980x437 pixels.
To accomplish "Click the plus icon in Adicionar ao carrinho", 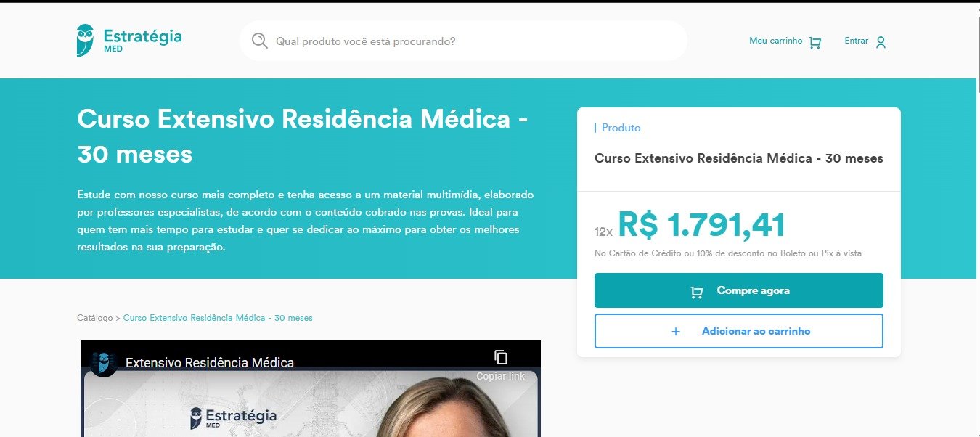I will (676, 331).
